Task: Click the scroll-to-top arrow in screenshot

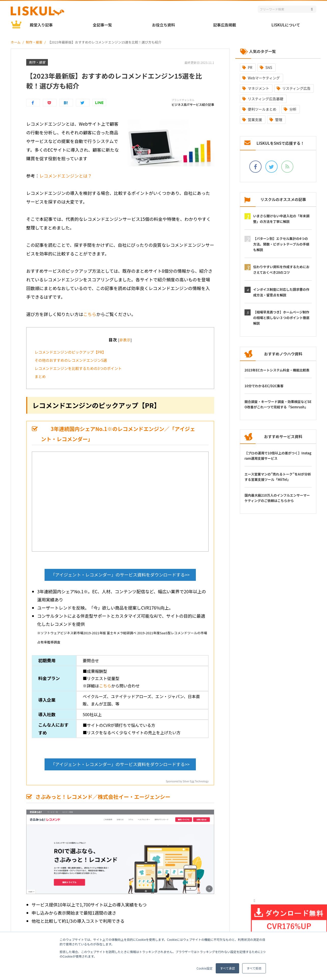Action: (209, 889)
